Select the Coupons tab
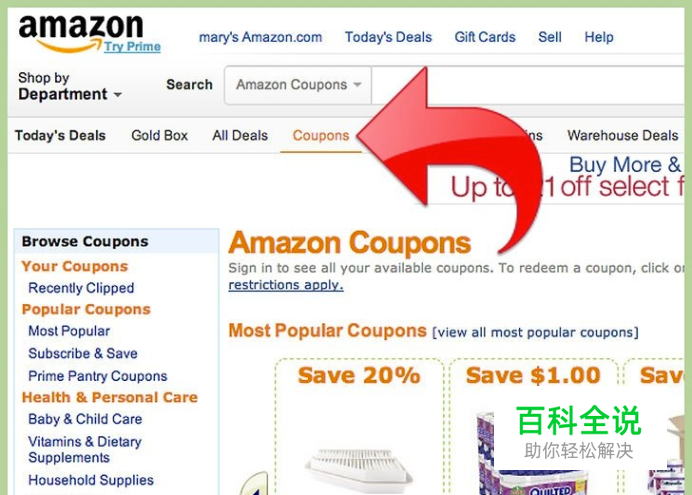692x495 pixels. click(321, 135)
